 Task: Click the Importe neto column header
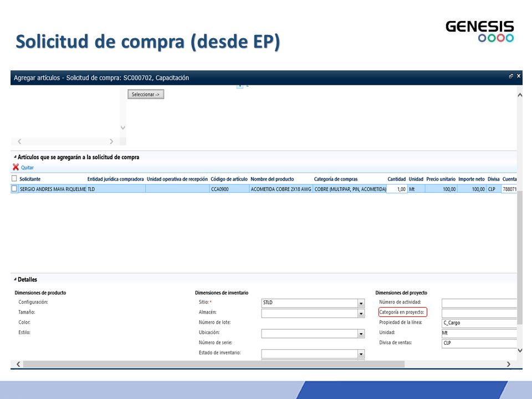(471, 179)
